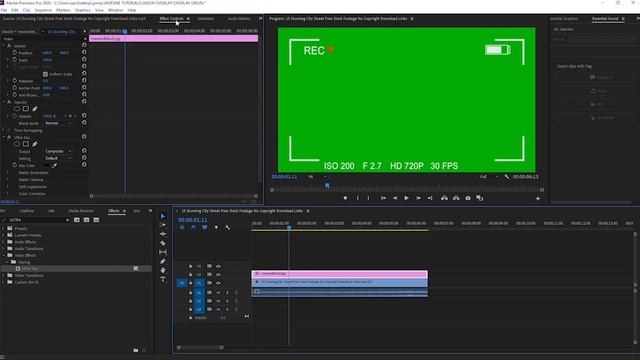Image resolution: width=640 pixels, height=360 pixels.
Task: Lock the Master audio track
Action: [x=190, y=317]
